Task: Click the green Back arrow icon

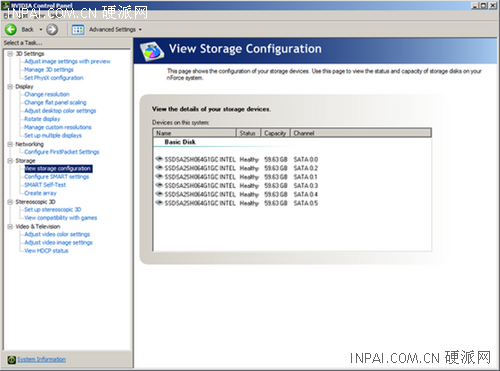Action: [11, 30]
